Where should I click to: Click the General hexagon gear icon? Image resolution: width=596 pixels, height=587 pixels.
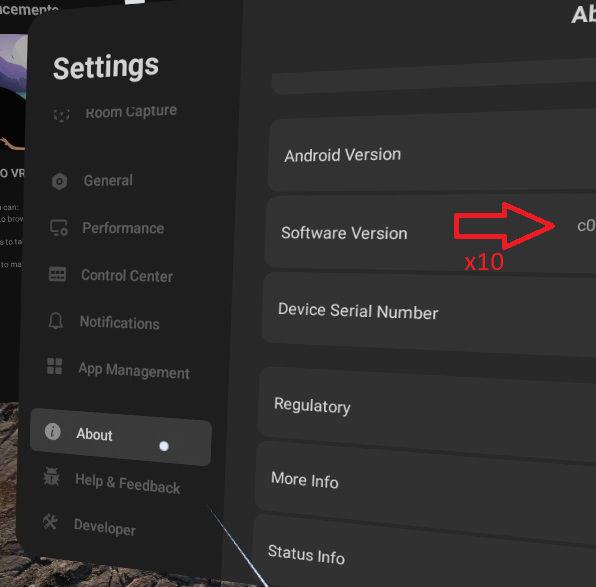pyautogui.click(x=59, y=181)
